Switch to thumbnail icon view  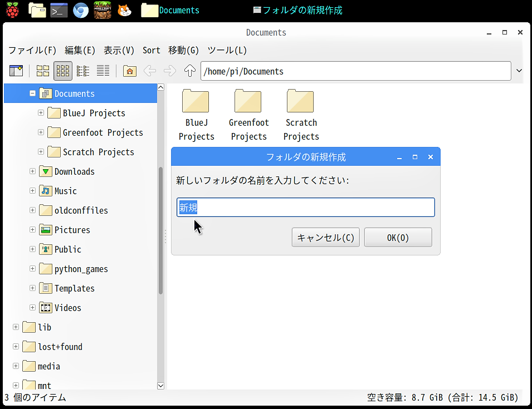(63, 71)
